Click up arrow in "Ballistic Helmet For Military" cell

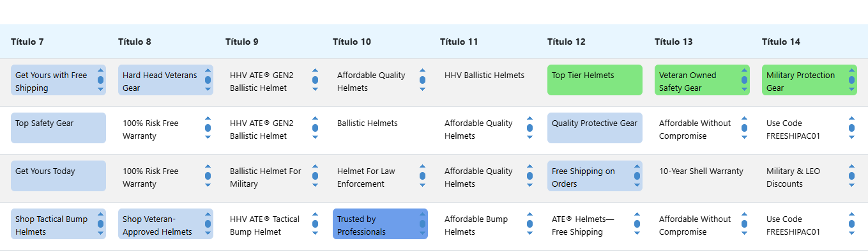point(315,166)
